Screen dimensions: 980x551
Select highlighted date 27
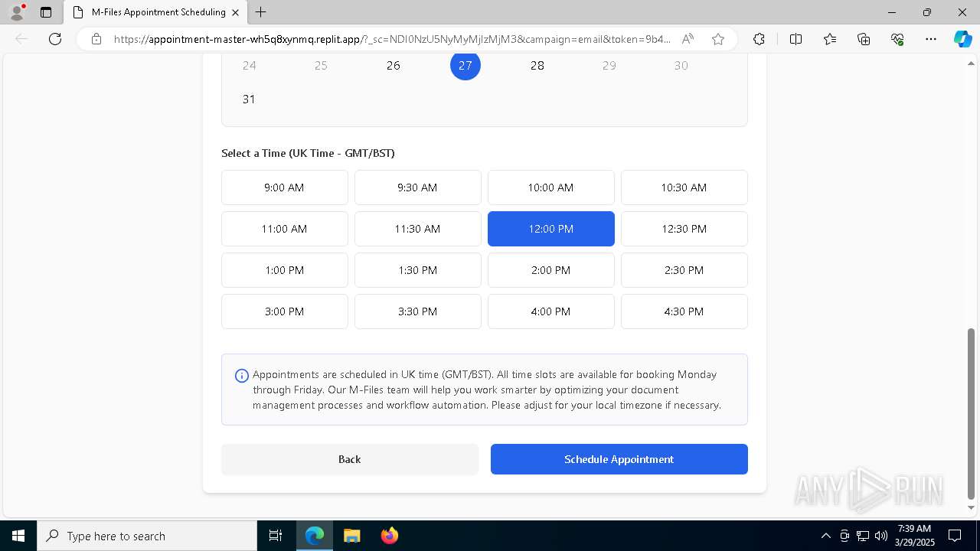click(x=465, y=65)
